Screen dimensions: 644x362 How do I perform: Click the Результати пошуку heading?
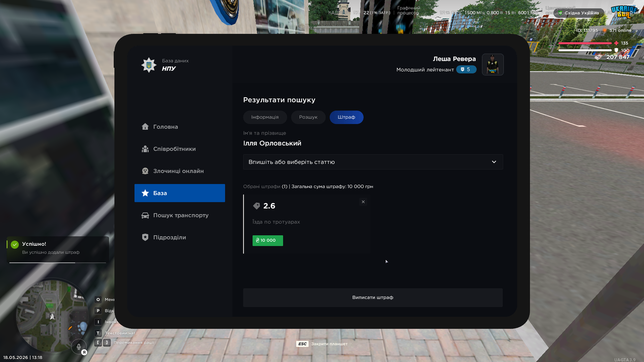pyautogui.click(x=279, y=100)
